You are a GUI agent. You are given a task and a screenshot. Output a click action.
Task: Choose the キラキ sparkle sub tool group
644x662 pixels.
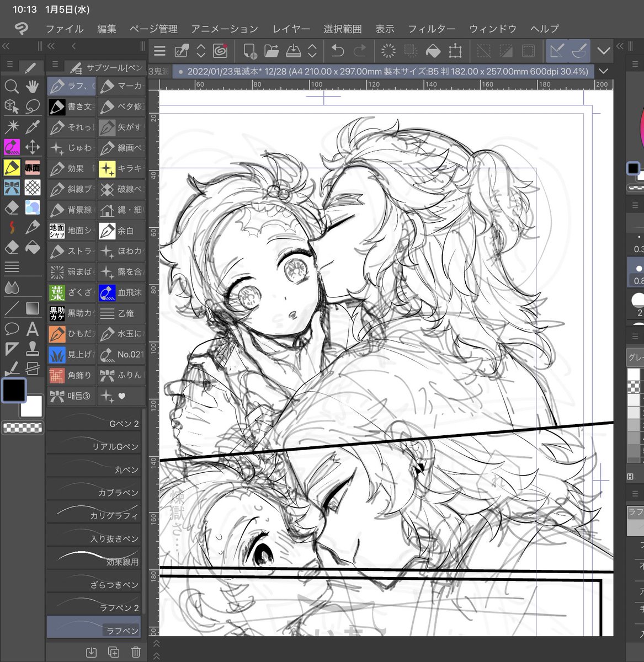[122, 169]
